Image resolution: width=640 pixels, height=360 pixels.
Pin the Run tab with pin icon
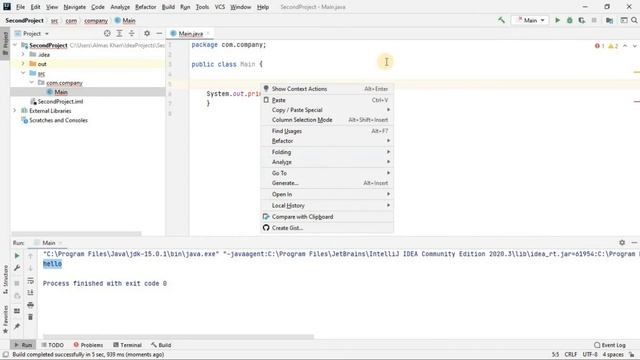tap(17, 326)
